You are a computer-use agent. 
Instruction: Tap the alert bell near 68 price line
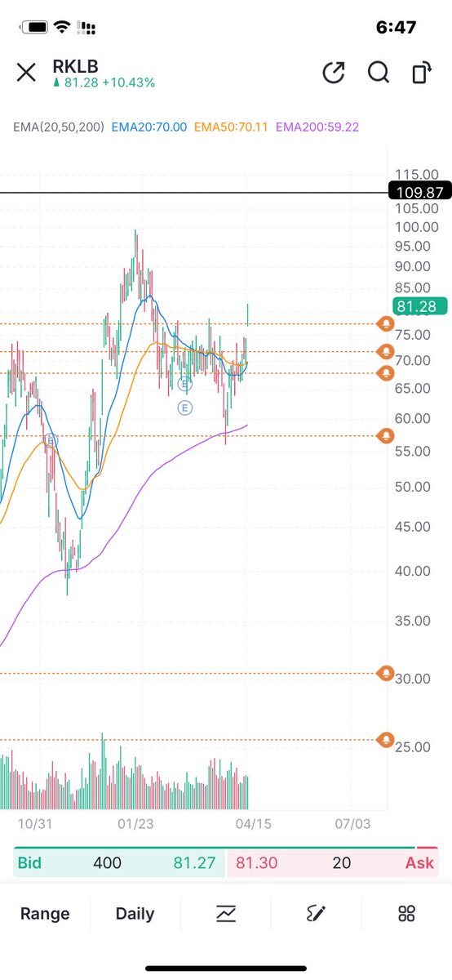pyautogui.click(x=385, y=373)
